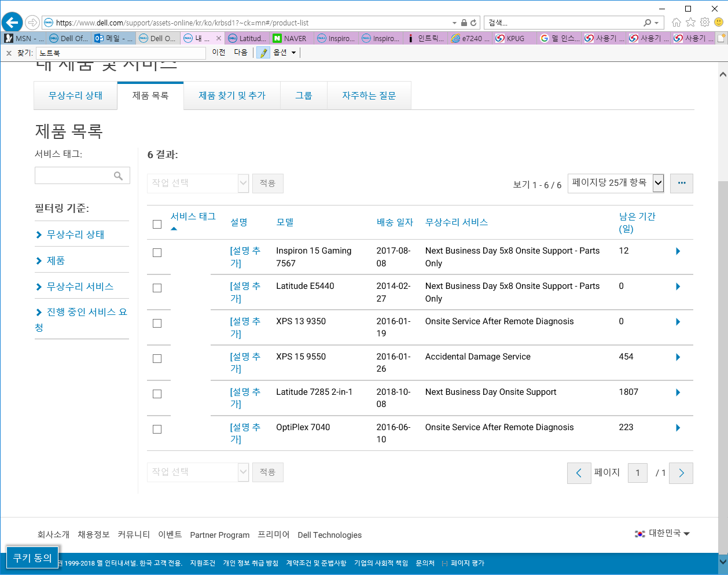Click the service tag search magnifier
This screenshot has width=728, height=576.
tap(118, 175)
